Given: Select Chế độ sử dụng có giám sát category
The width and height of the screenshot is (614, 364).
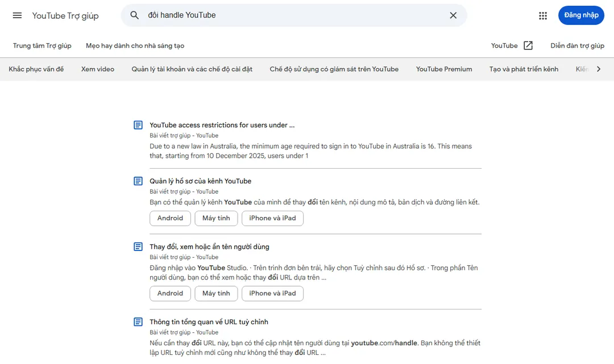Looking at the screenshot, I should pos(334,69).
